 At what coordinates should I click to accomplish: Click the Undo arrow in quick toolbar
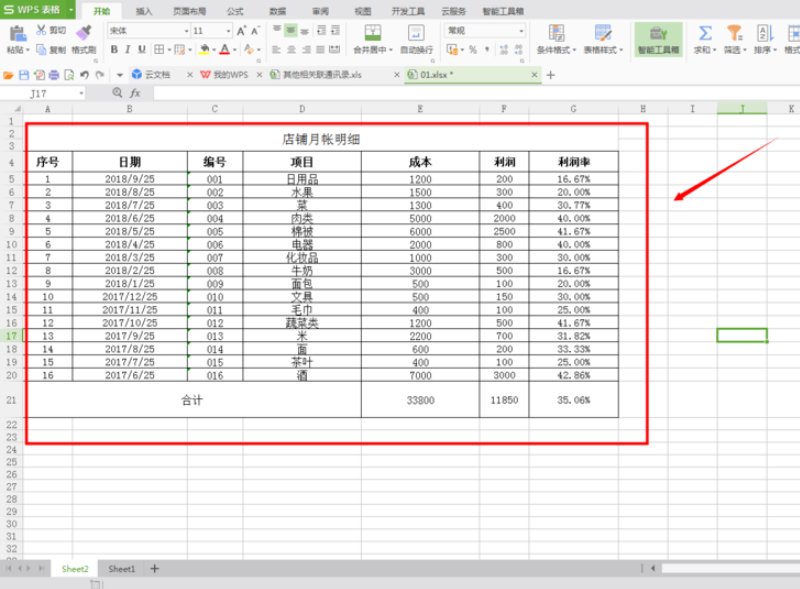[85, 75]
